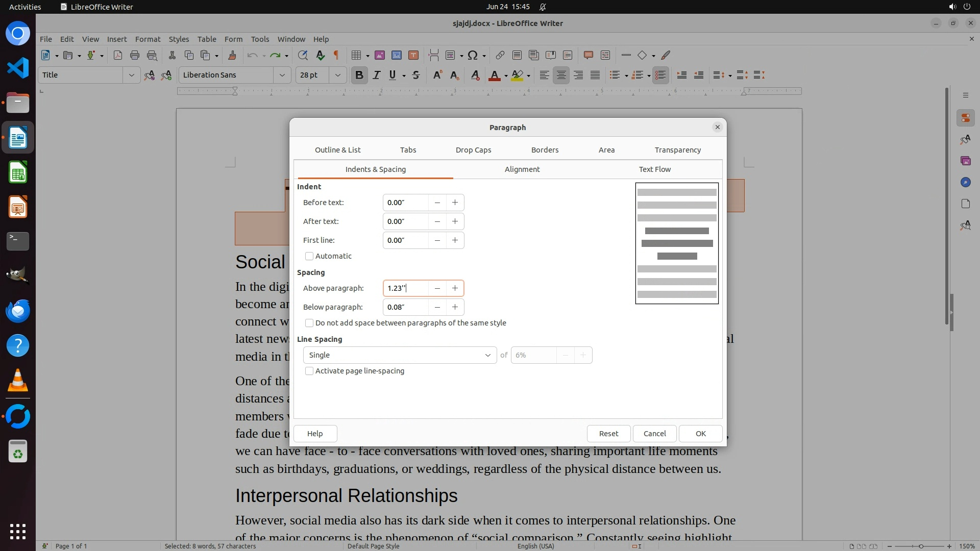The width and height of the screenshot is (980, 551).
Task: Click the Justified alignment icon
Action: click(x=595, y=76)
